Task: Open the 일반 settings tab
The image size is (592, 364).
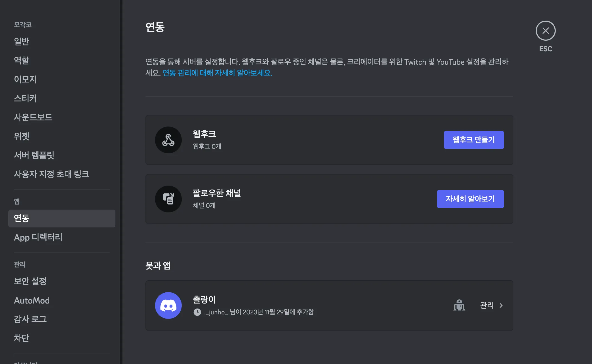Action: click(x=22, y=42)
